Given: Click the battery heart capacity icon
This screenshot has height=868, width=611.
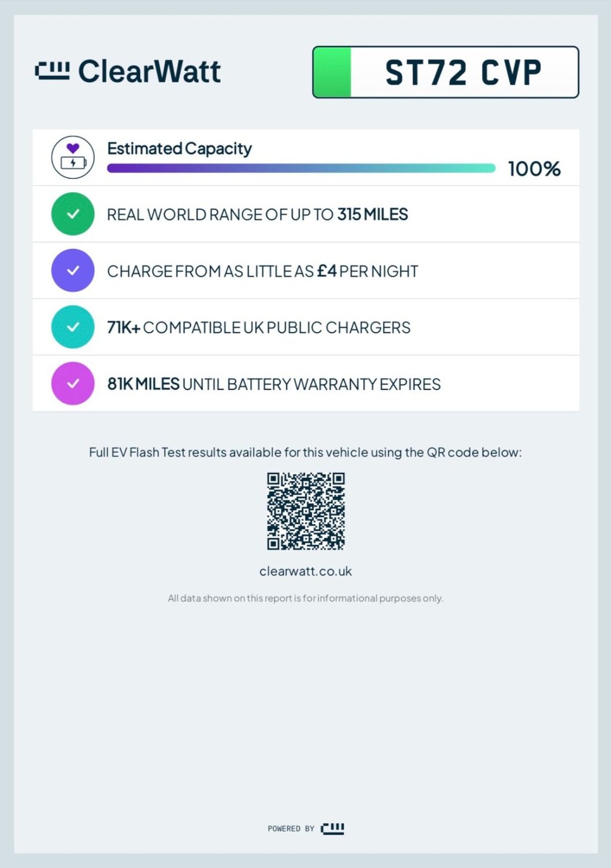Looking at the screenshot, I should (73, 157).
